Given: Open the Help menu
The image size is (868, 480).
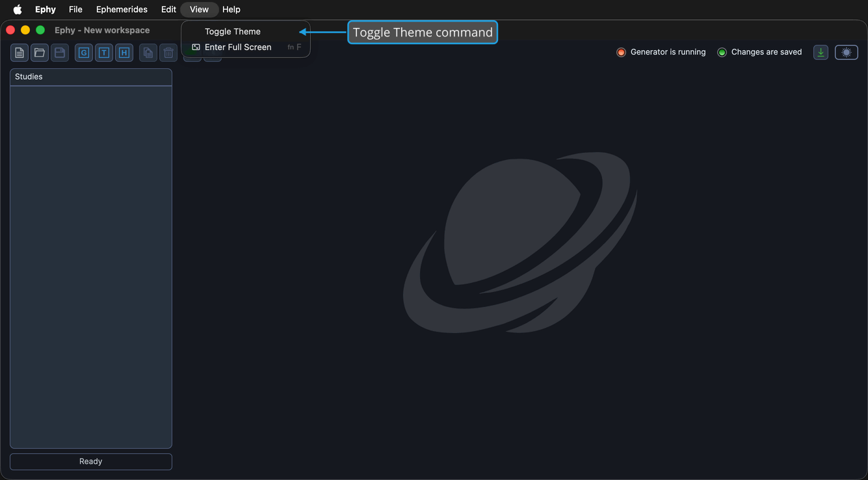Looking at the screenshot, I should [x=231, y=9].
